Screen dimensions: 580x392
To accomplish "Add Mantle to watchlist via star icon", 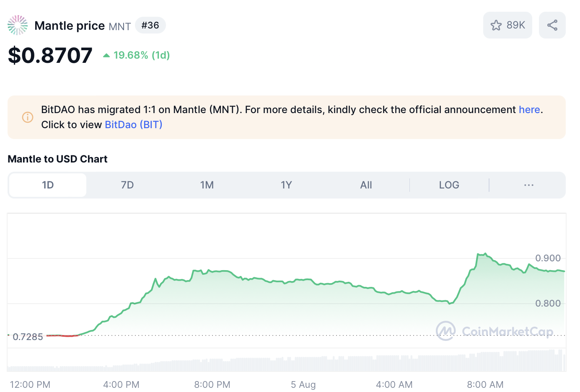I will 496,26.
